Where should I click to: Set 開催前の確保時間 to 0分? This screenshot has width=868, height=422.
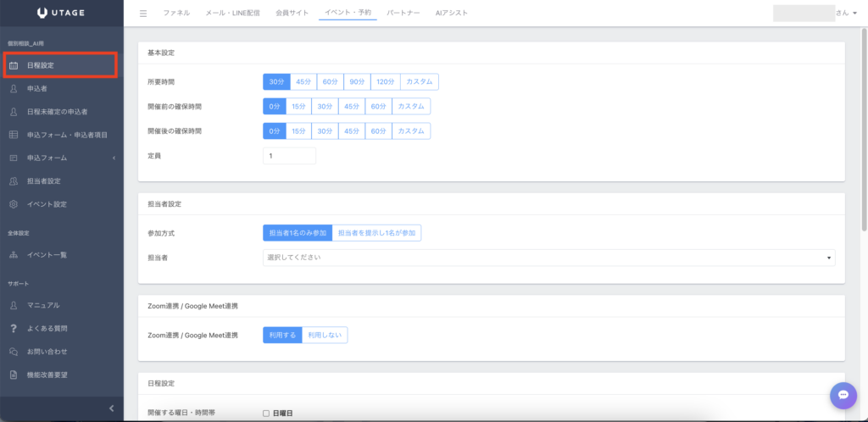[x=275, y=106]
